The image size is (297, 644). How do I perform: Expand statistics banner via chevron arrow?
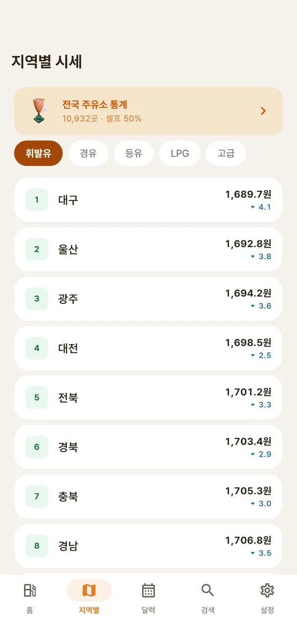tap(263, 111)
